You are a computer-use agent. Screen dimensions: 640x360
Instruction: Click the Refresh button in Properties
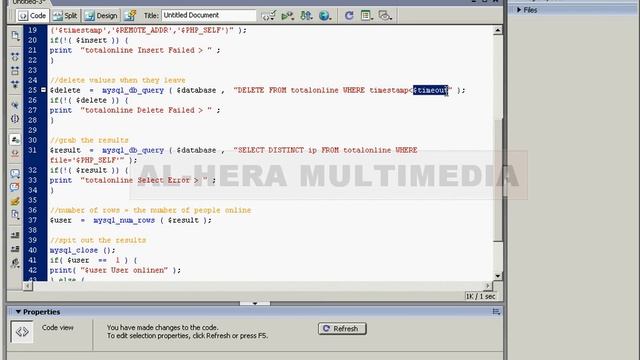[x=342, y=329]
